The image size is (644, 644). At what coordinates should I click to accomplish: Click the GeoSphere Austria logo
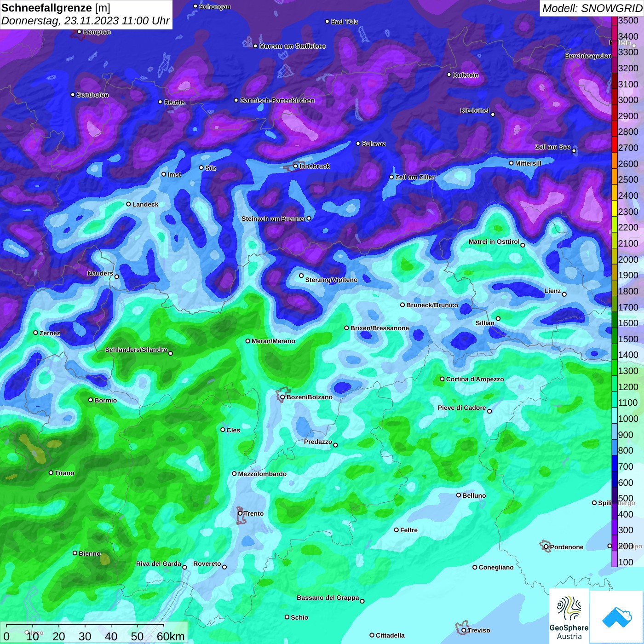pos(569,615)
